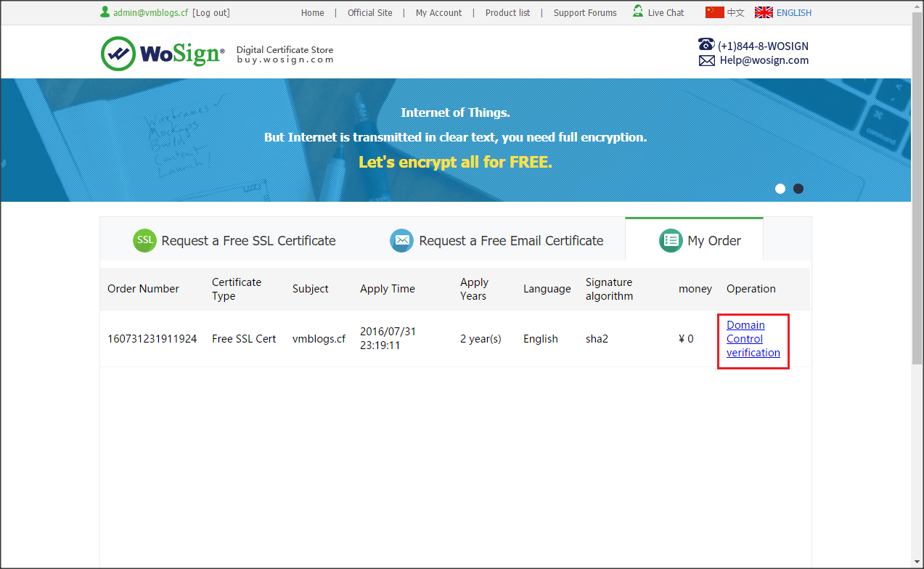The height and width of the screenshot is (569, 924).
Task: Go to My Account page
Action: [x=438, y=13]
